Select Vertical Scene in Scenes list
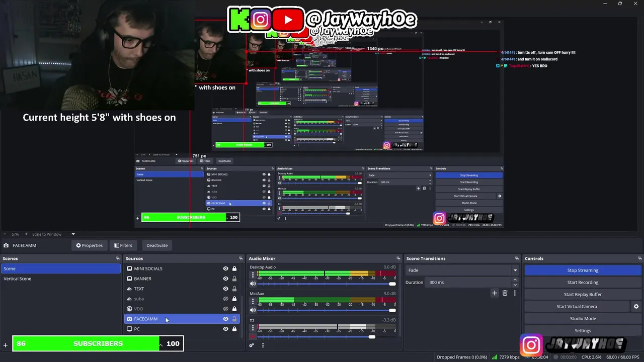644x362 pixels. [60, 279]
